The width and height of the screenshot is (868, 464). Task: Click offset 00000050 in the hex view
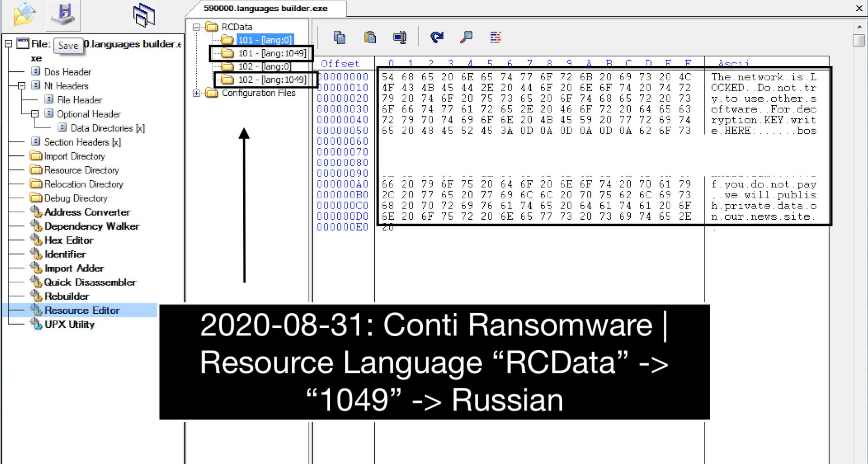342,131
